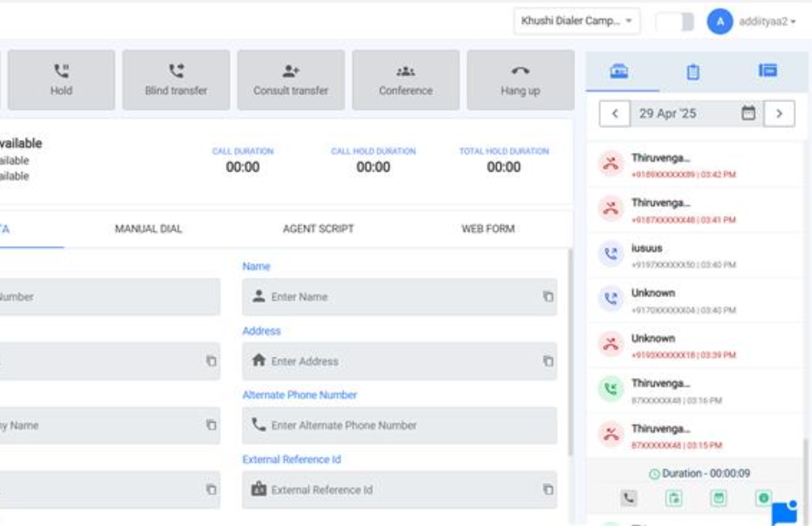The image size is (812, 526).
Task: Click the phone icon in Alternate Phone field
Action: 259,424
